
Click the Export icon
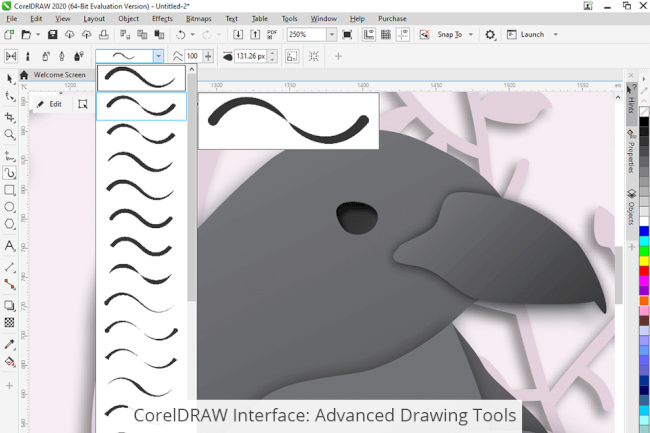[255, 34]
